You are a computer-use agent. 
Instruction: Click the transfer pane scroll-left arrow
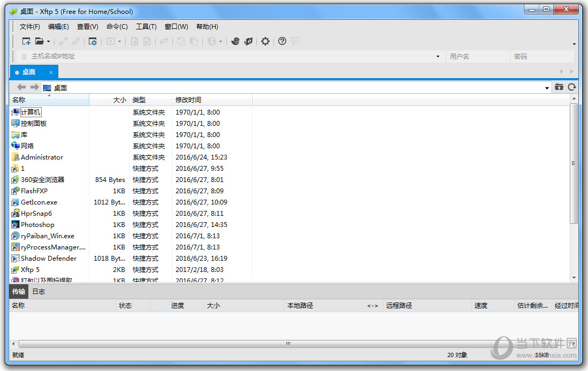[x=13, y=344]
